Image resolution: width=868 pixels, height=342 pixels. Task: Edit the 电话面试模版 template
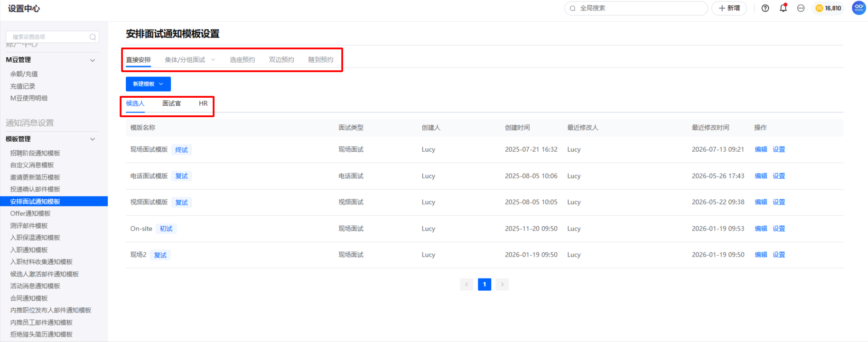point(761,176)
